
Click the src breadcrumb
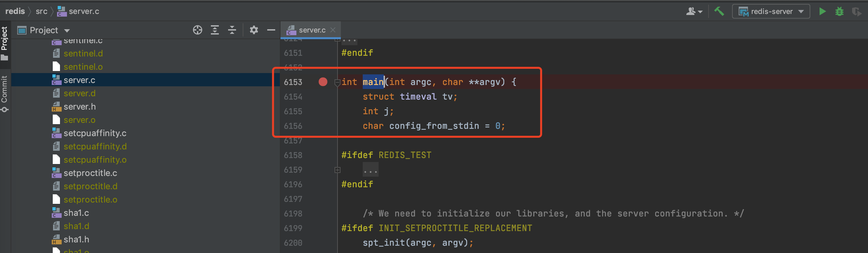[41, 12]
